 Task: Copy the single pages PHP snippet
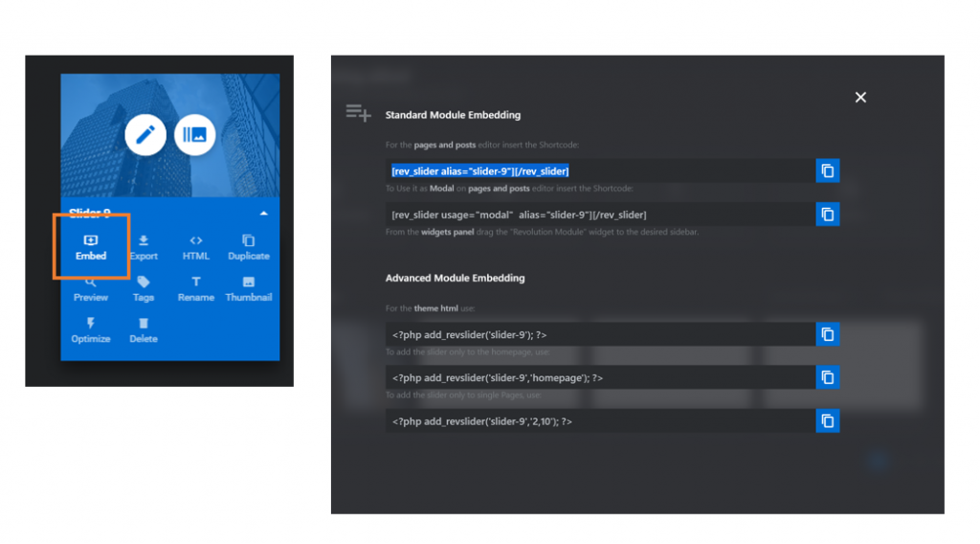coord(828,420)
